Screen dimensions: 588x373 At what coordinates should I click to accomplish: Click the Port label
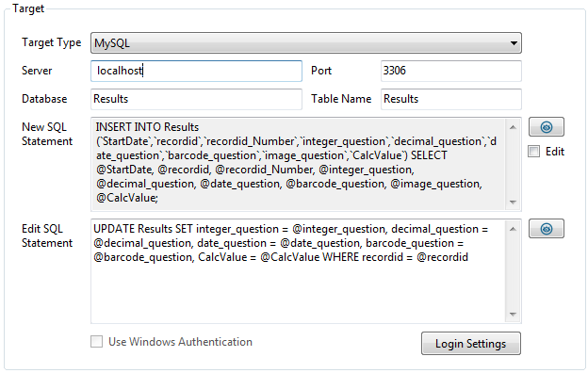tap(321, 71)
